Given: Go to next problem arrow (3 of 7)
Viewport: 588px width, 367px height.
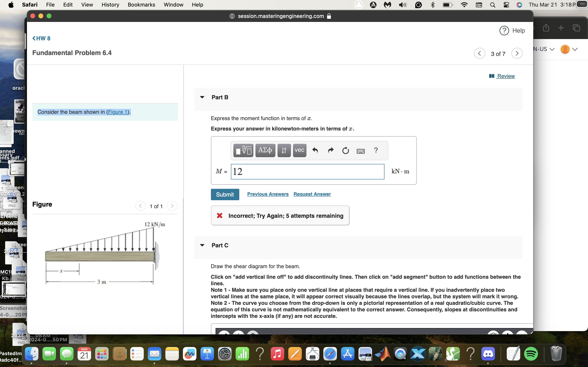Looking at the screenshot, I should 517,53.
